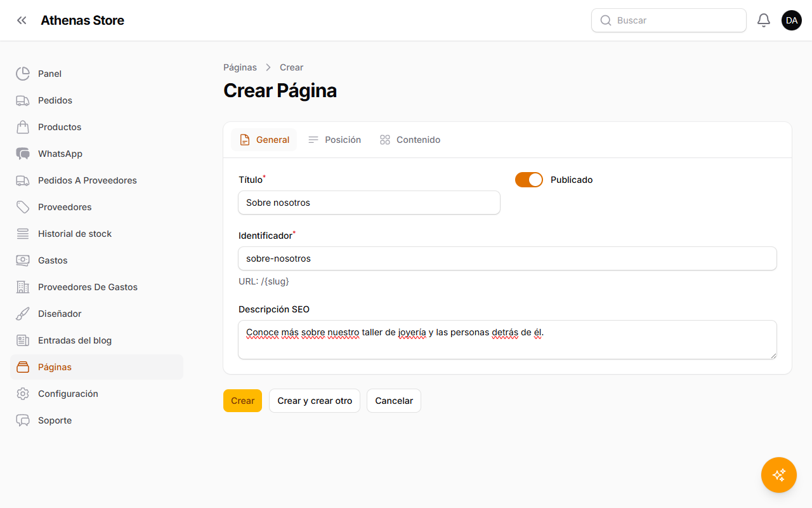This screenshot has height=508, width=812.
Task: Click the Productos shopping bag icon
Action: coord(23,127)
